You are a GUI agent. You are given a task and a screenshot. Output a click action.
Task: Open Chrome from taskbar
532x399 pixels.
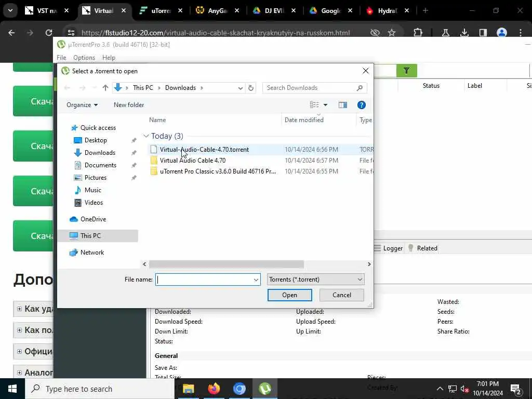point(239,389)
